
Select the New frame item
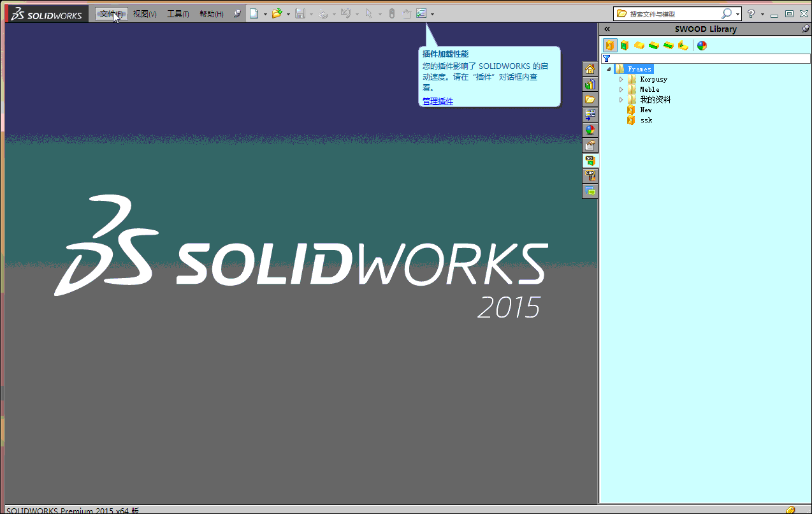coord(646,110)
